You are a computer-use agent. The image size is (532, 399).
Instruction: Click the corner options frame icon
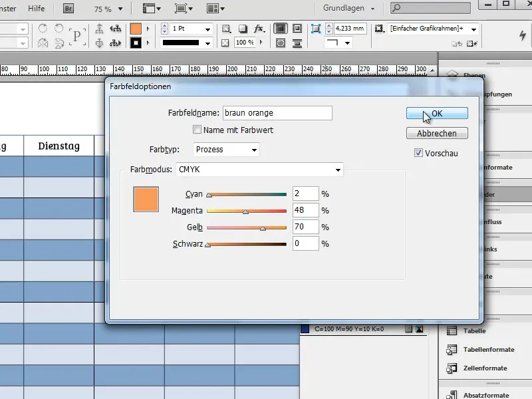click(x=316, y=29)
